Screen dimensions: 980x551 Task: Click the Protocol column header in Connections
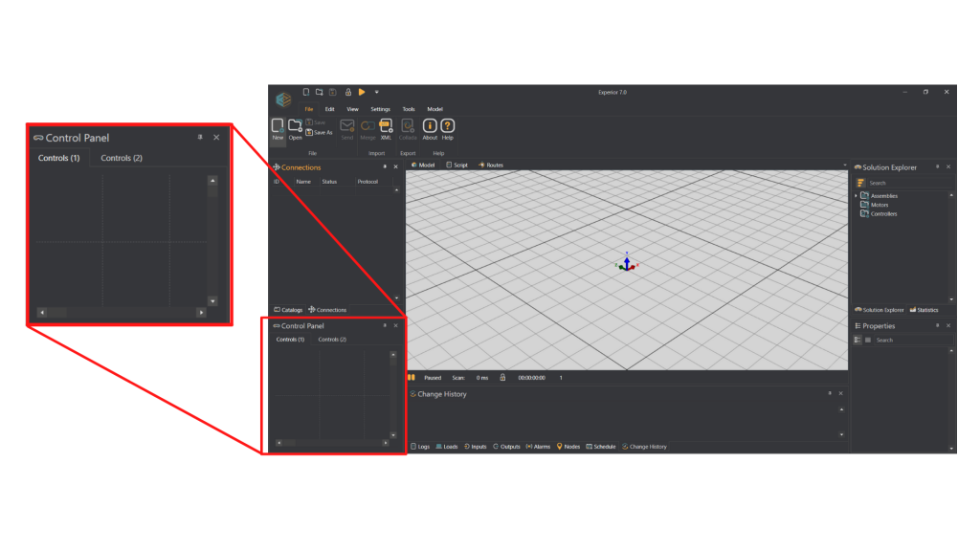click(367, 182)
